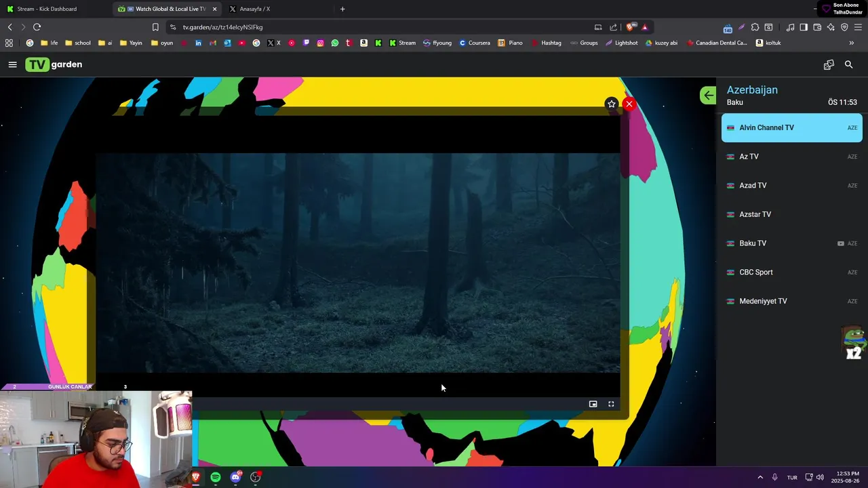868x488 pixels.
Task: Select Baku TV channel
Action: point(792,243)
